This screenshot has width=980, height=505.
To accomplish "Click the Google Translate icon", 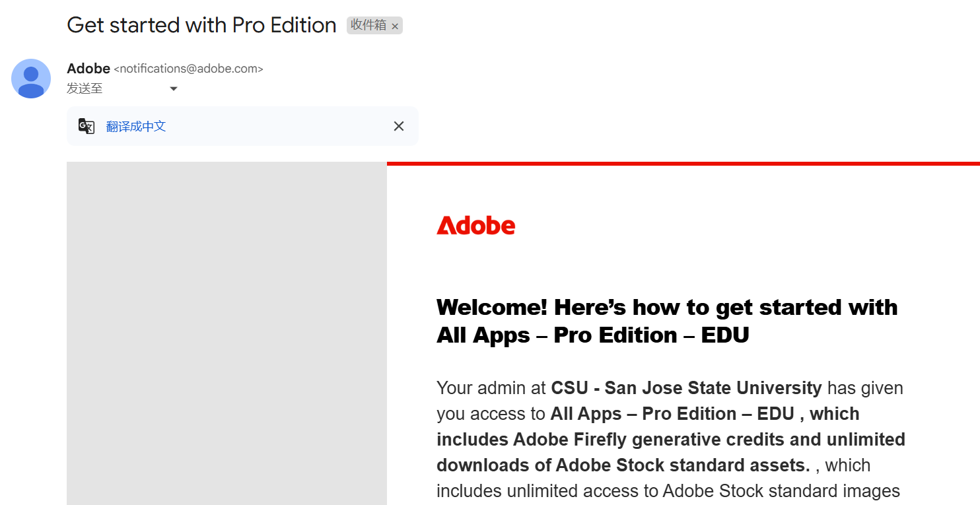I will pos(87,126).
